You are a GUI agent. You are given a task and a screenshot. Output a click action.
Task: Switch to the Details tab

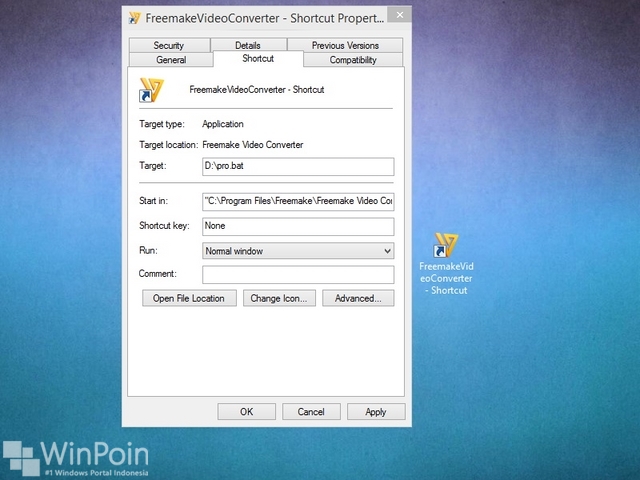pos(248,45)
